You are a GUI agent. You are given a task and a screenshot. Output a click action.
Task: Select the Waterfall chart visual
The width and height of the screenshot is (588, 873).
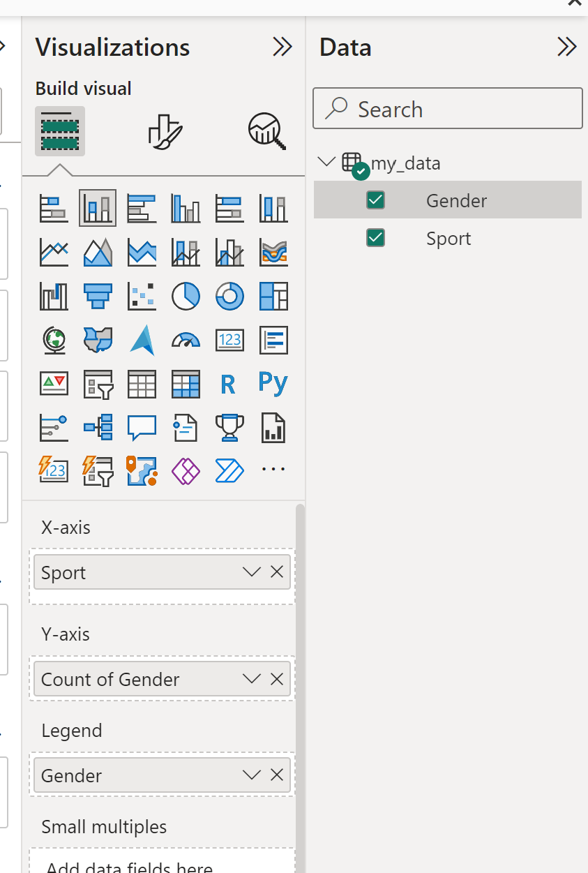[x=54, y=297]
